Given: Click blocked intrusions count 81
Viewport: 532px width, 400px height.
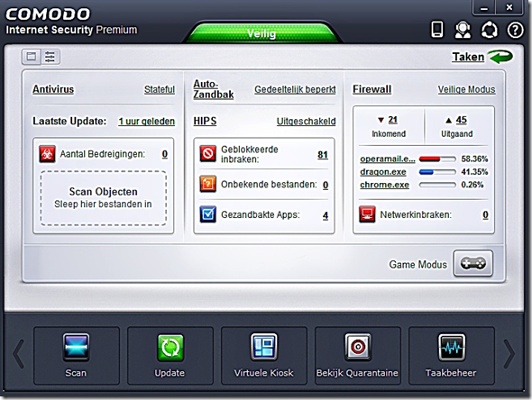Looking at the screenshot, I should point(323,155).
